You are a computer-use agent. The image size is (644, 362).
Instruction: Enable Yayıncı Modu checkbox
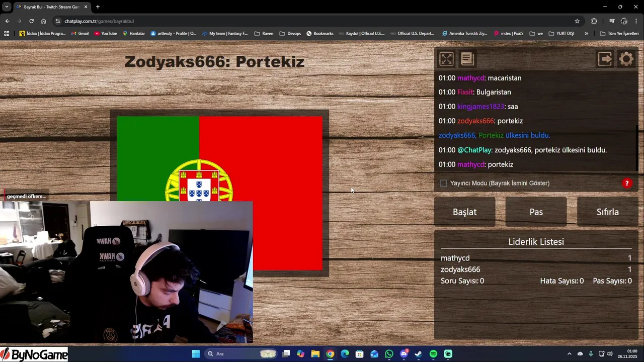443,183
